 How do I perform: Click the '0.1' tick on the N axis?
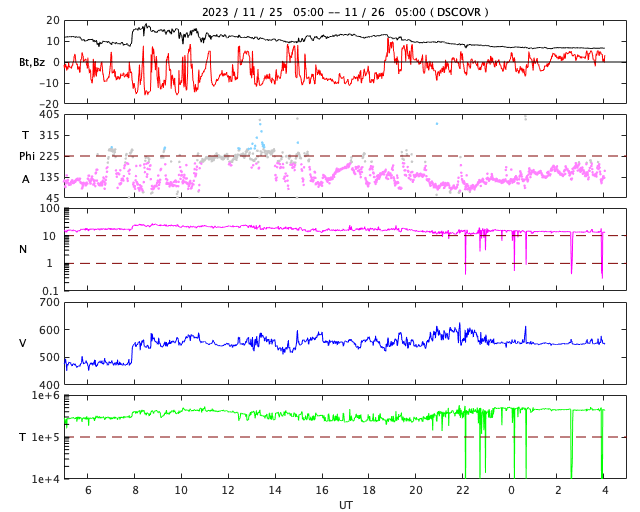(50, 291)
